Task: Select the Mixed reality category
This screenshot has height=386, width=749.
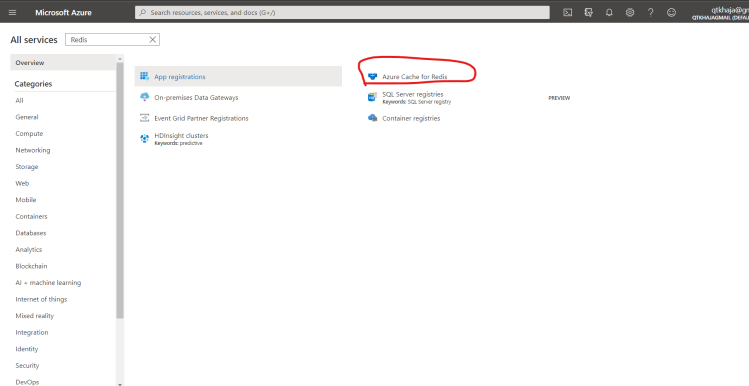Action: [34, 316]
